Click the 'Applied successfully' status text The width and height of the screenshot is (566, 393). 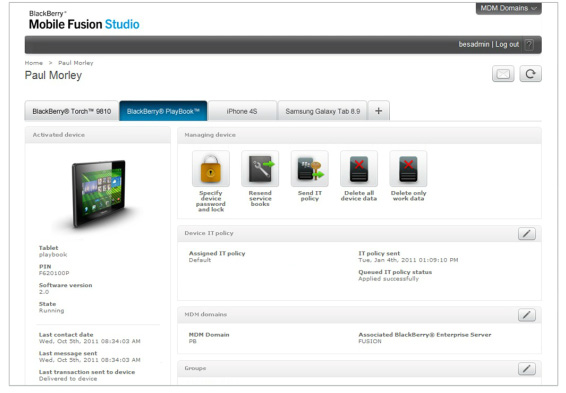tap(388, 279)
